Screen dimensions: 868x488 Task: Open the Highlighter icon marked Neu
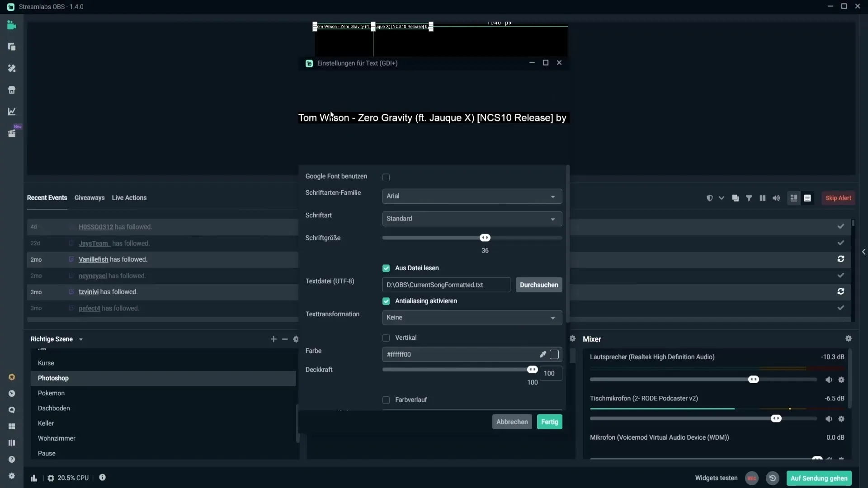[12, 133]
